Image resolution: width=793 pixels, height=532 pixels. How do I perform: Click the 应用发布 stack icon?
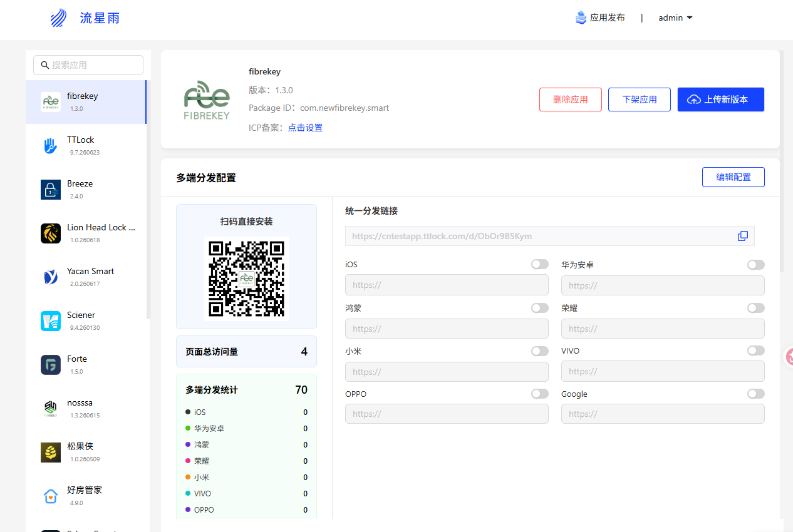pos(581,18)
